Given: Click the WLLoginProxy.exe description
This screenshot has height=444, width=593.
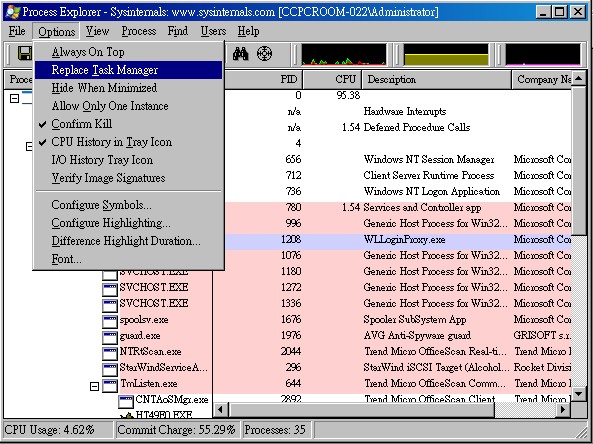Looking at the screenshot, I should click(404, 240).
